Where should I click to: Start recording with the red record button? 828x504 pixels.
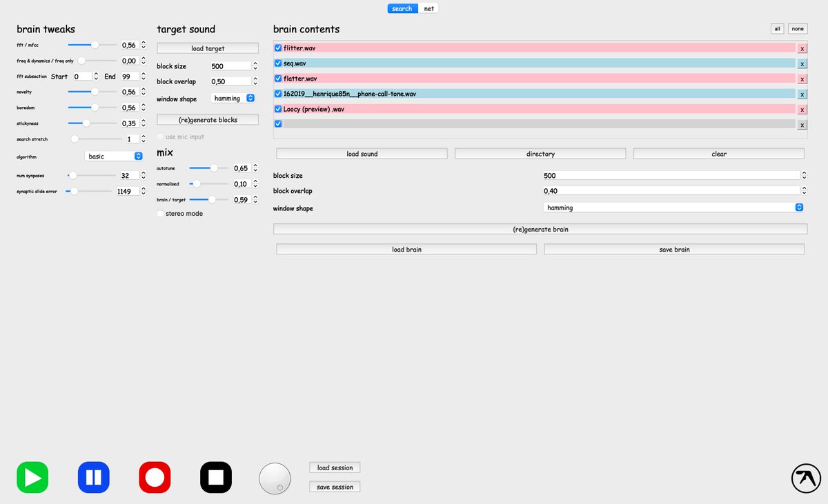(x=155, y=477)
